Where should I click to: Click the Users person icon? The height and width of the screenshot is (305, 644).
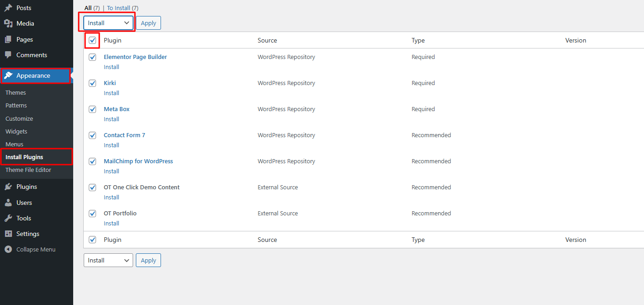click(8, 203)
